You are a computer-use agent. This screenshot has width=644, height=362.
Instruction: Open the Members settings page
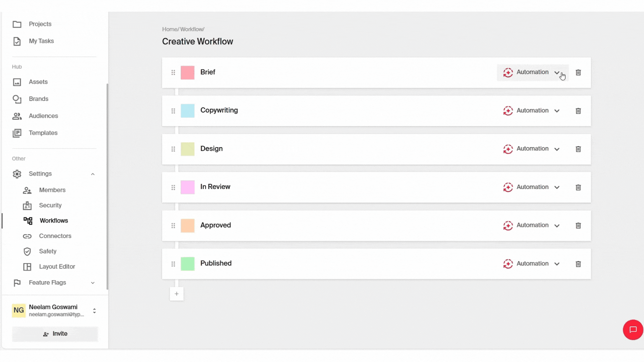52,190
